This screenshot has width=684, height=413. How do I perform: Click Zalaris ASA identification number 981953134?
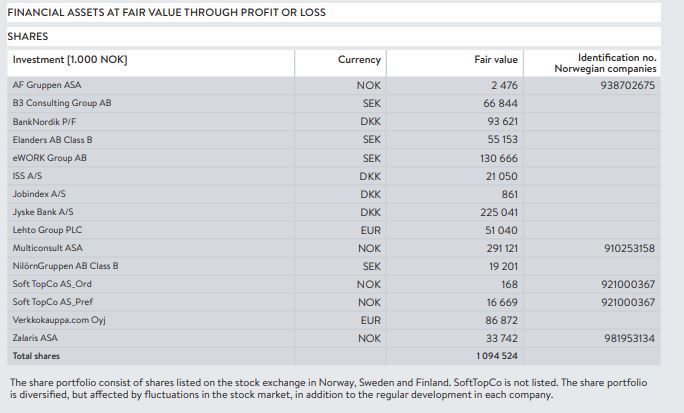pyautogui.click(x=630, y=338)
